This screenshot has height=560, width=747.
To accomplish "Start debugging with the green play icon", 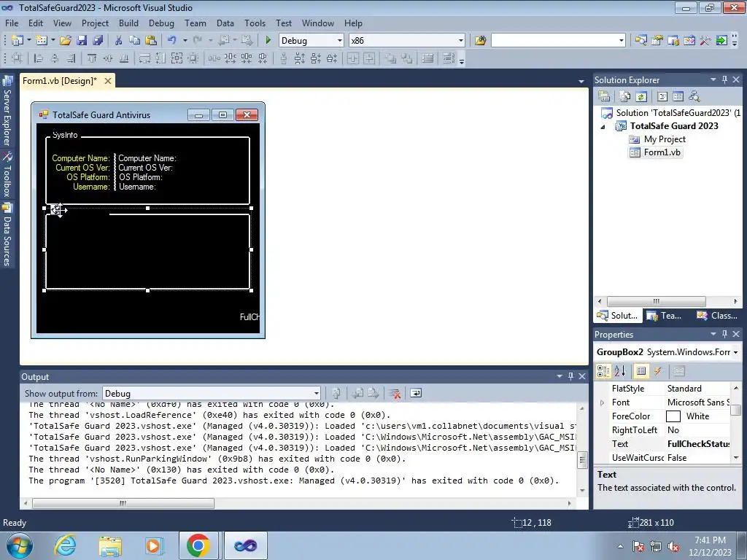I will click(268, 41).
